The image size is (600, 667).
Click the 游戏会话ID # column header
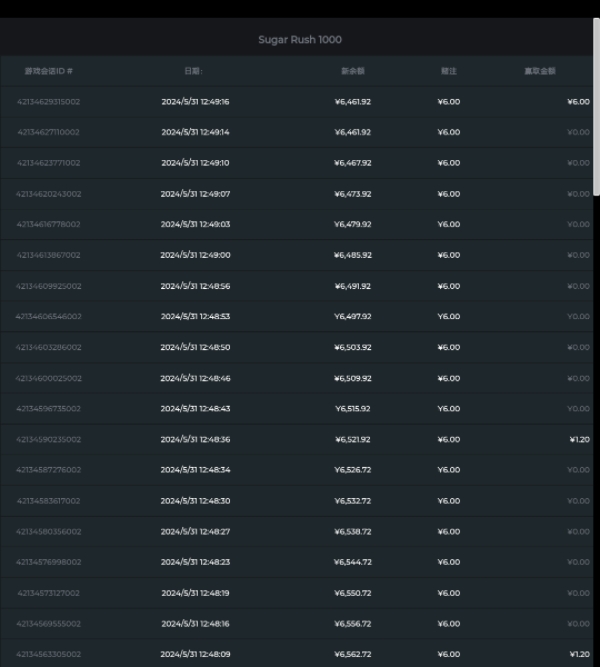click(x=49, y=71)
